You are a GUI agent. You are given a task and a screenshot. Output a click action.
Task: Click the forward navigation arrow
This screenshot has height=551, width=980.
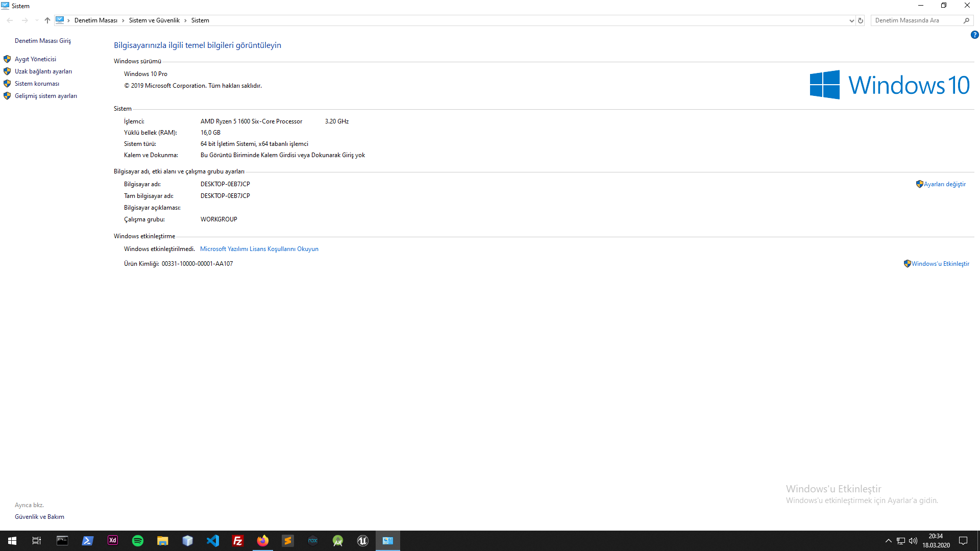(24, 20)
